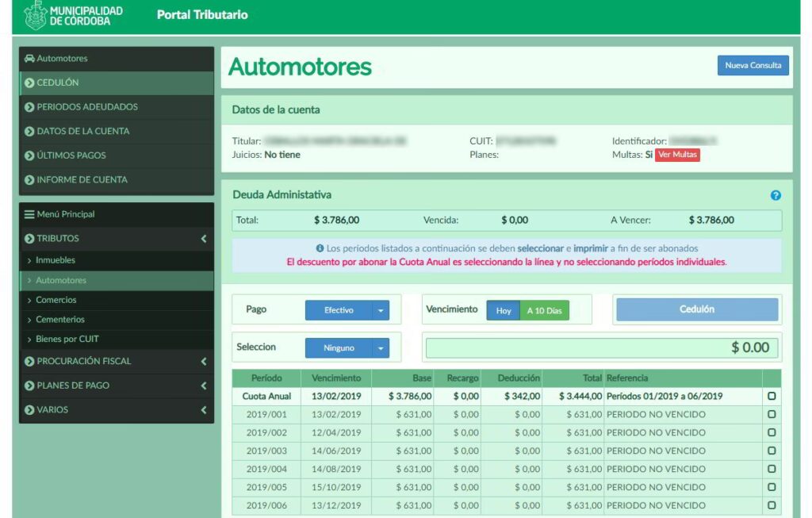
Task: Click the arrow icon beside ÚLTIMOS PAGOS
Action: 29,155
